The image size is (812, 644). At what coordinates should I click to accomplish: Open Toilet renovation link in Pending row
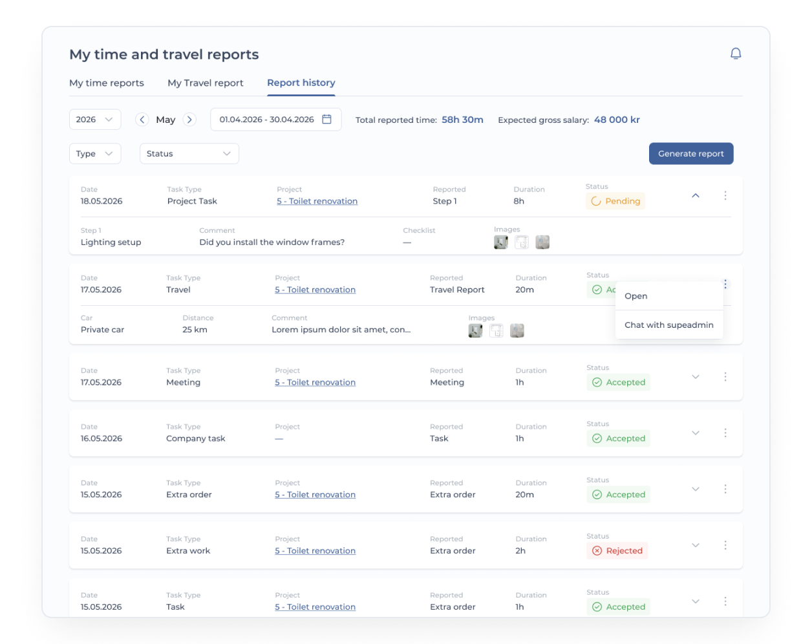pos(317,201)
